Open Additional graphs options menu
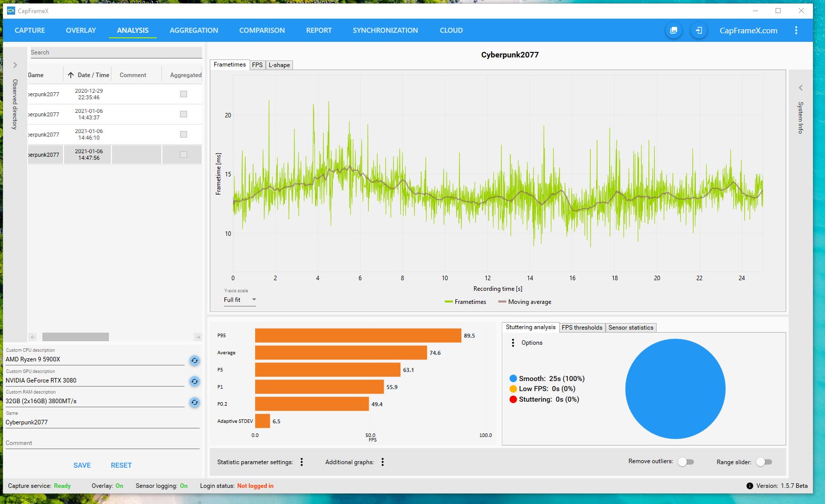 [383, 462]
